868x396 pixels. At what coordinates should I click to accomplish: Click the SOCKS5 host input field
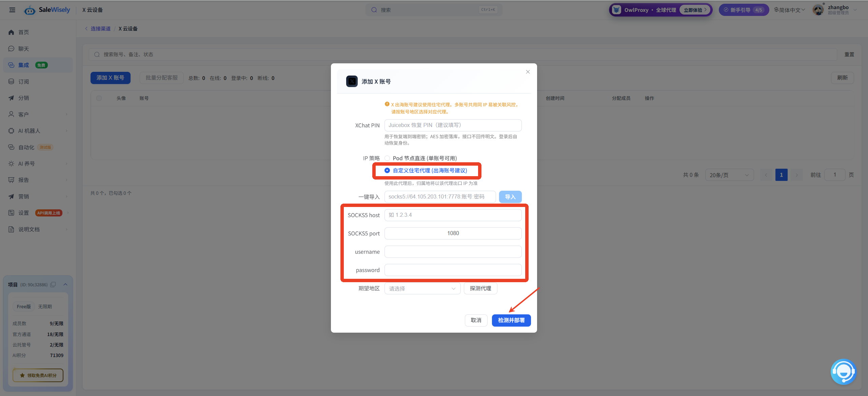453,215
